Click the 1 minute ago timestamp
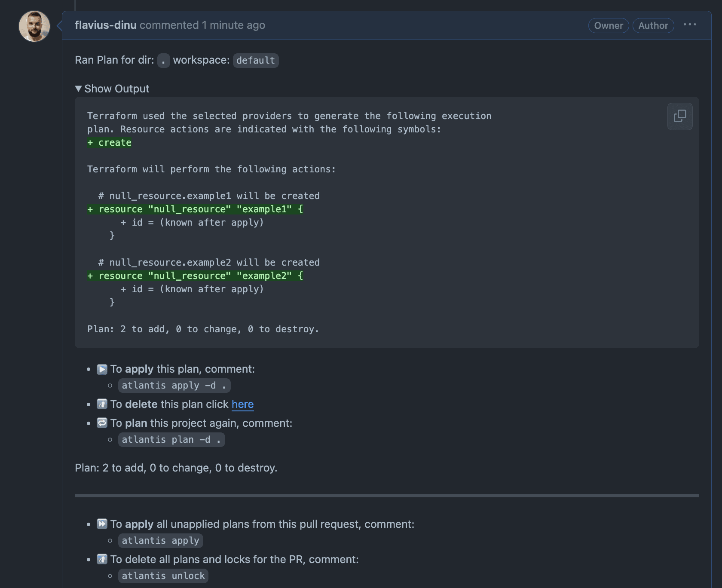Image resolution: width=722 pixels, height=588 pixels. click(233, 25)
